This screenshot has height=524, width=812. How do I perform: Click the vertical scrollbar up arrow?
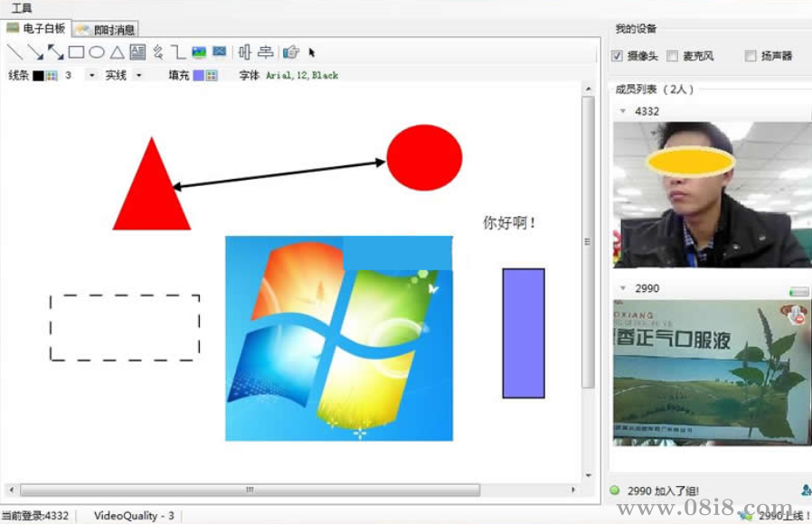click(x=588, y=89)
